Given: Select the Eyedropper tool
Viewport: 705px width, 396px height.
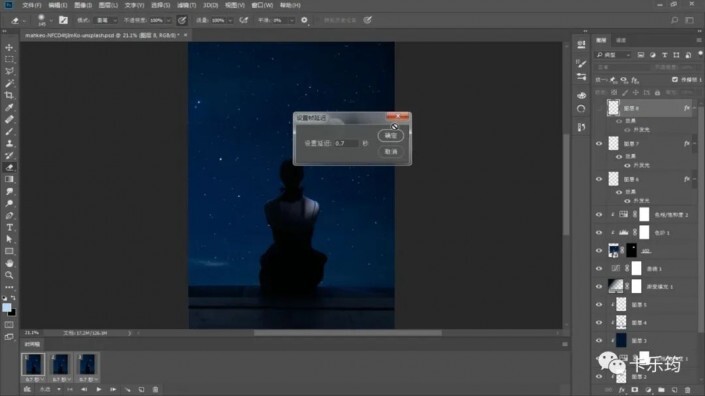Looking at the screenshot, I should pos(9,107).
